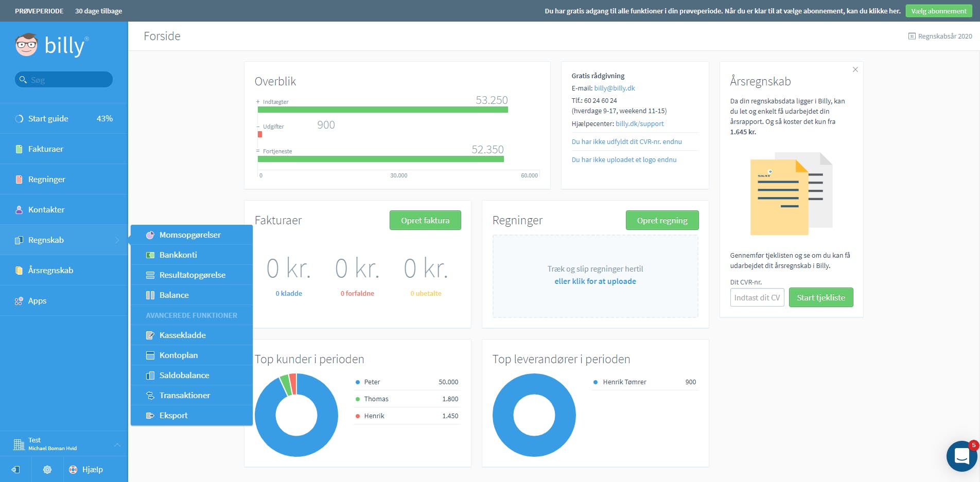Click the Bankkonti icon in submenu
This screenshot has width=980, height=482.
150,255
